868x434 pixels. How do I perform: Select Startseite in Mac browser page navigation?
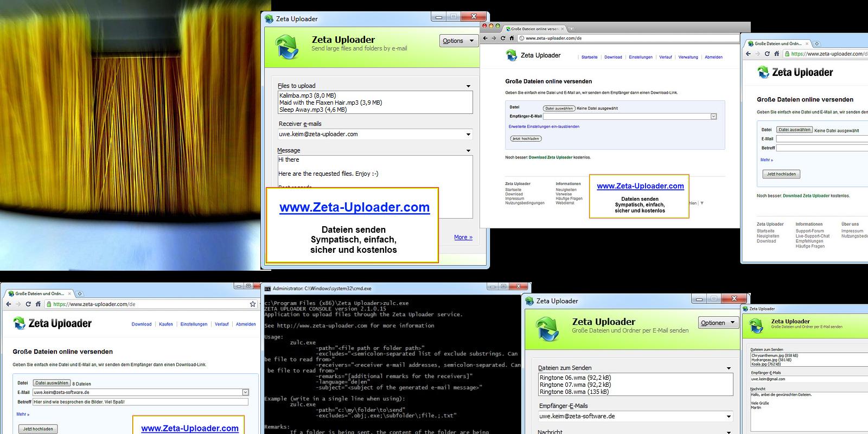pyautogui.click(x=589, y=57)
